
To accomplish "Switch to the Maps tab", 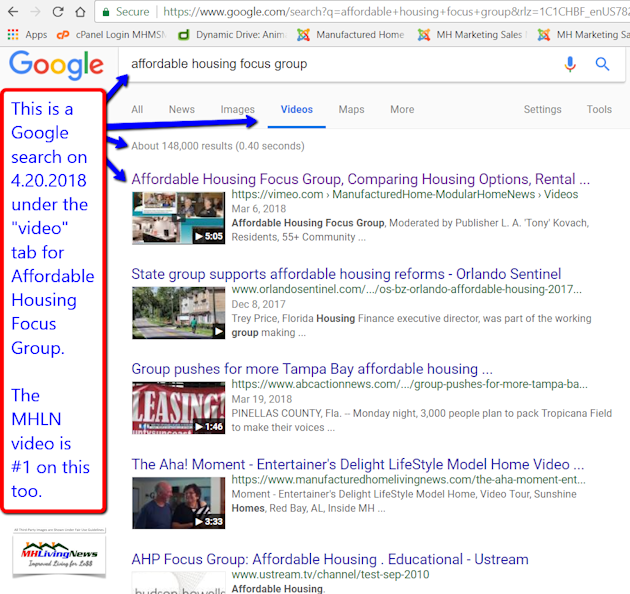I will (351, 109).
